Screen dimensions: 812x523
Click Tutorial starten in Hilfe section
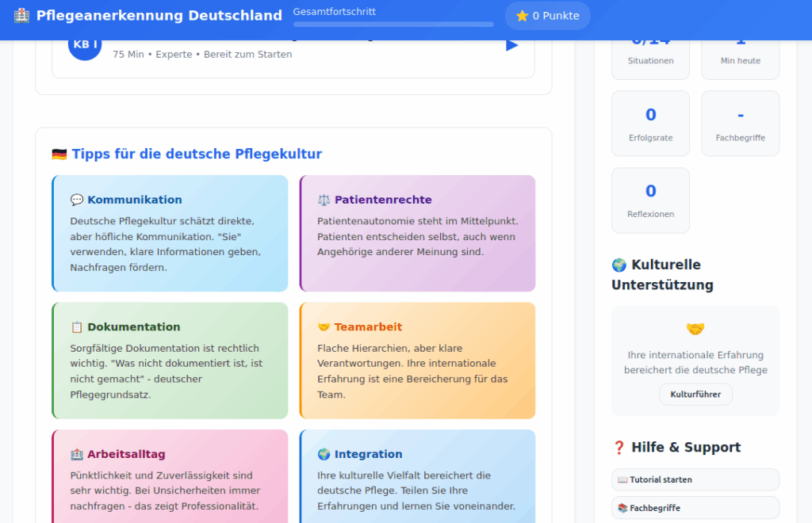pyautogui.click(x=695, y=479)
